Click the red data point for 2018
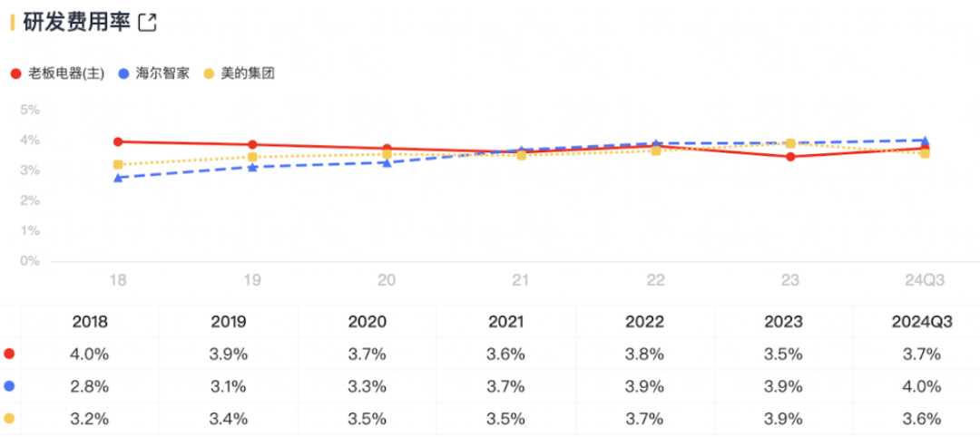The image size is (980, 437). click(x=118, y=141)
